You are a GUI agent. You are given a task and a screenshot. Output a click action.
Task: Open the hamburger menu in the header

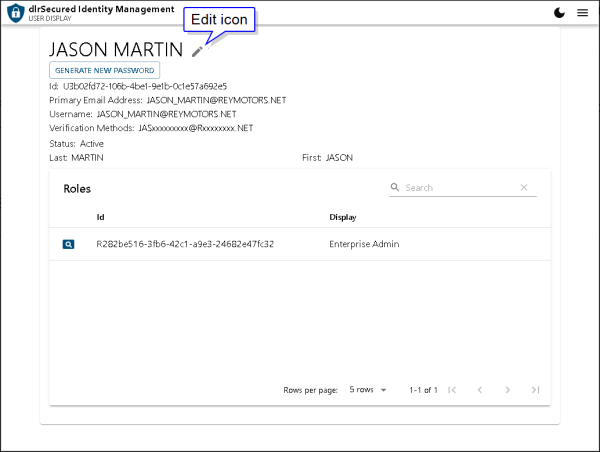(x=582, y=13)
